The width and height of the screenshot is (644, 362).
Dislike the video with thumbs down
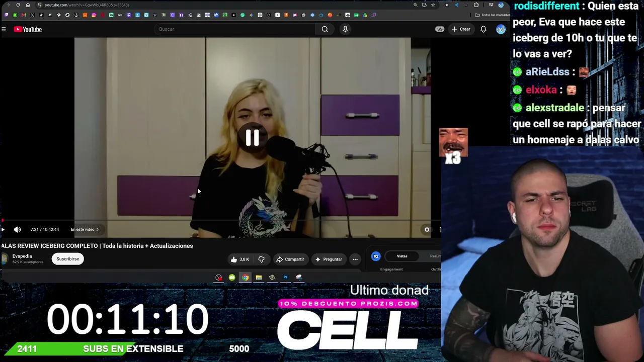coord(261,259)
